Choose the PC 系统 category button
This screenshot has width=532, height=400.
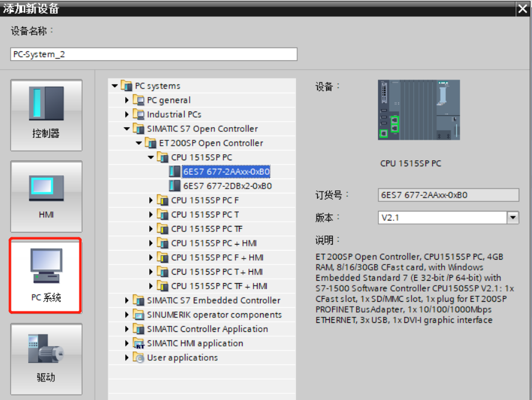click(46, 275)
